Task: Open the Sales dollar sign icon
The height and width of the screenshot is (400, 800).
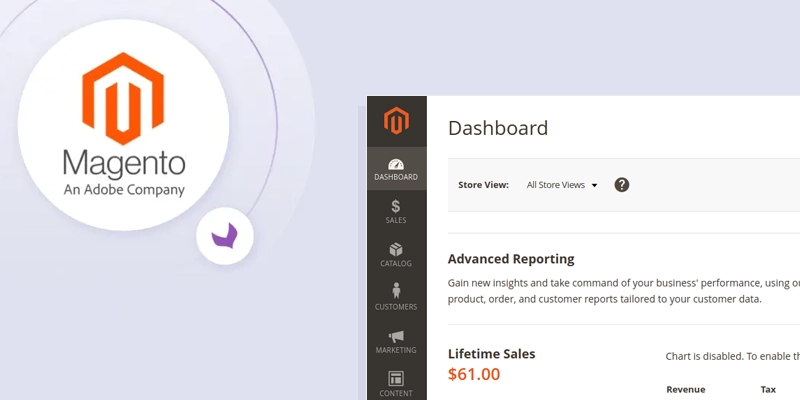Action: (x=396, y=207)
